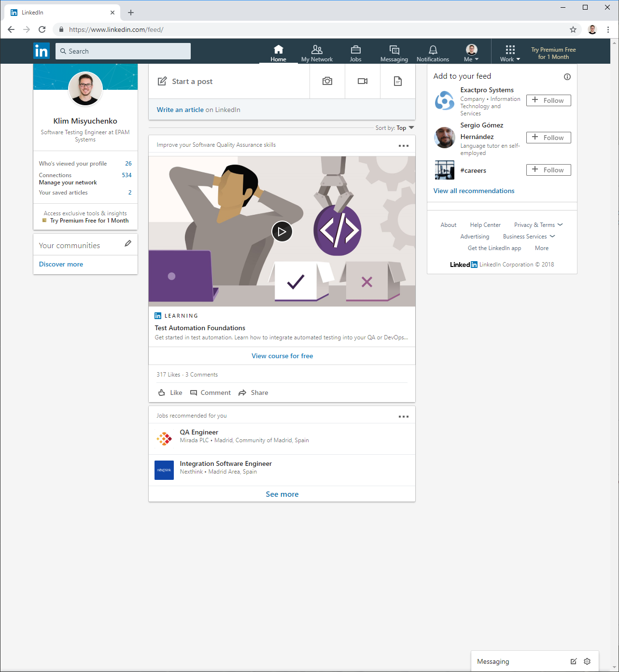Click View course for free
The image size is (619, 672).
pos(282,356)
